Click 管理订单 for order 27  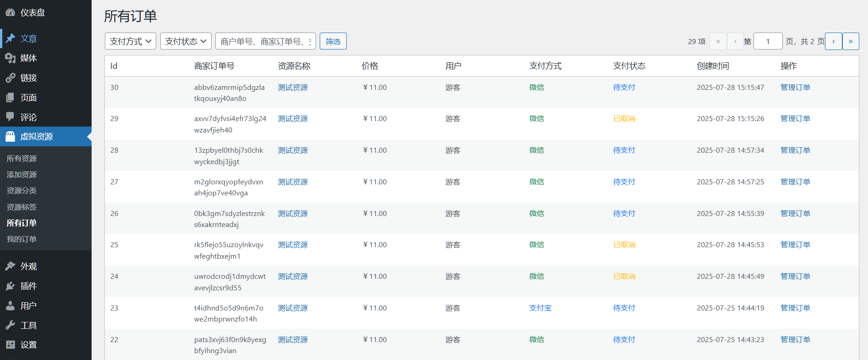795,182
